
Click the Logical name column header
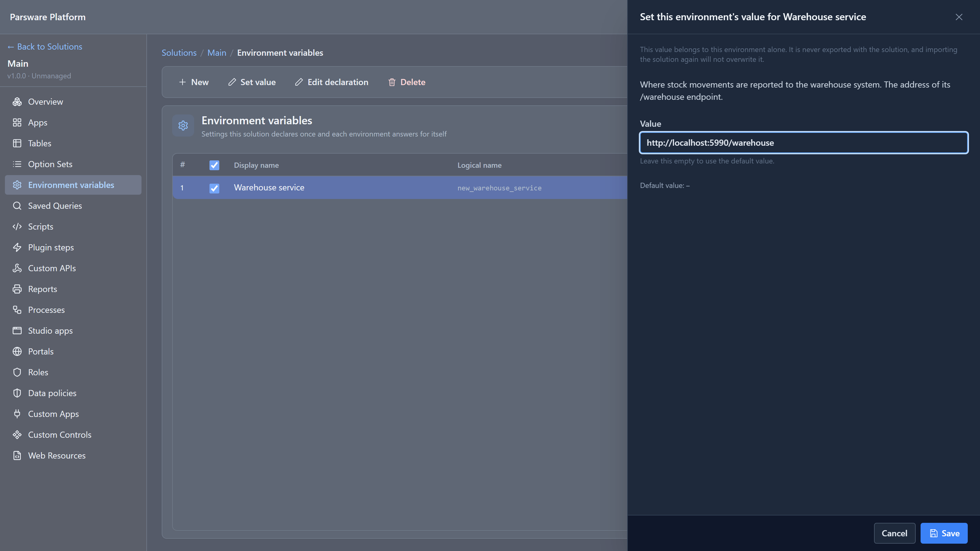pos(479,165)
